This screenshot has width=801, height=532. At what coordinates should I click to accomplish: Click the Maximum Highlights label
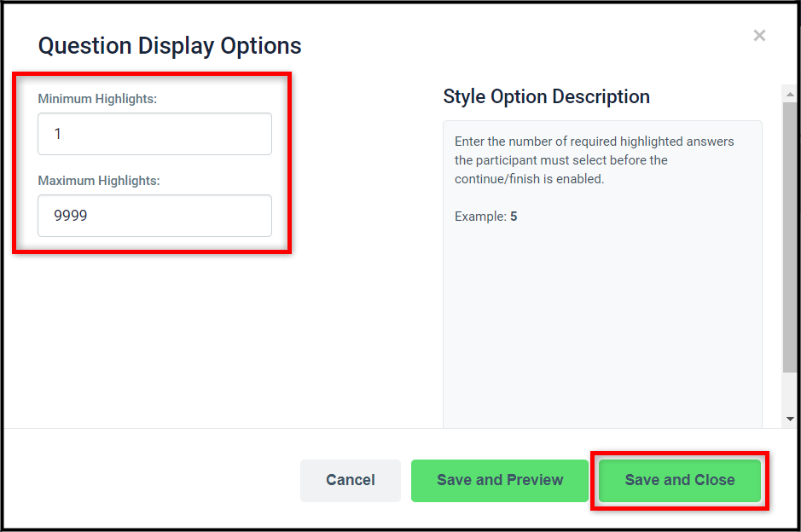click(99, 181)
